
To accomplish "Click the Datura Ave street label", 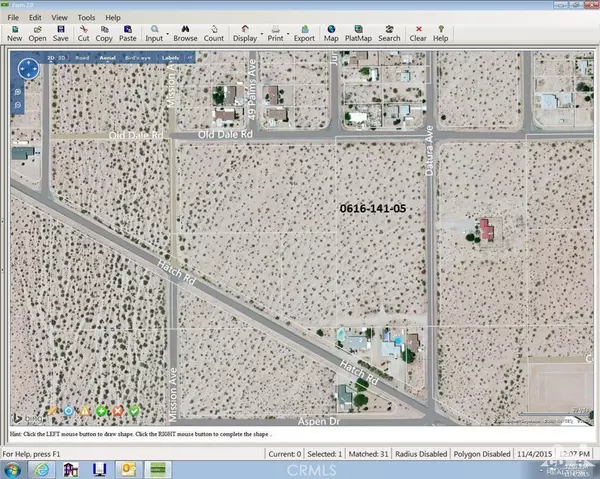I will tap(429, 151).
